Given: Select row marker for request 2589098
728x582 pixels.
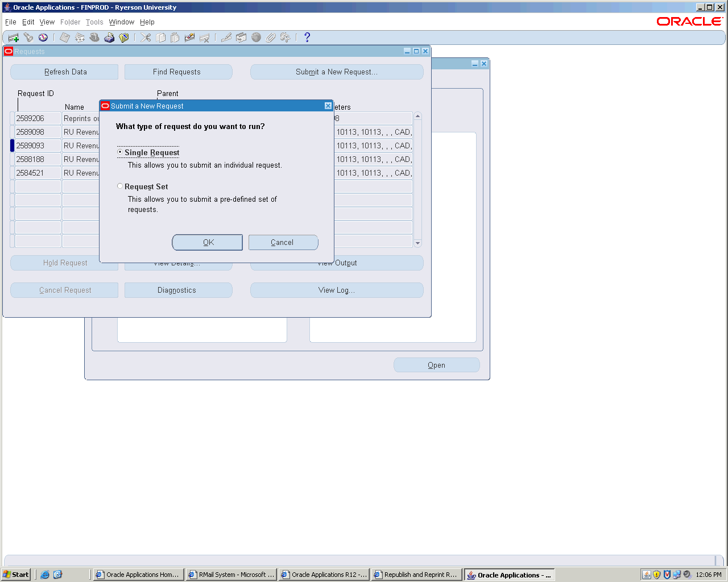Looking at the screenshot, I should (x=12, y=132).
